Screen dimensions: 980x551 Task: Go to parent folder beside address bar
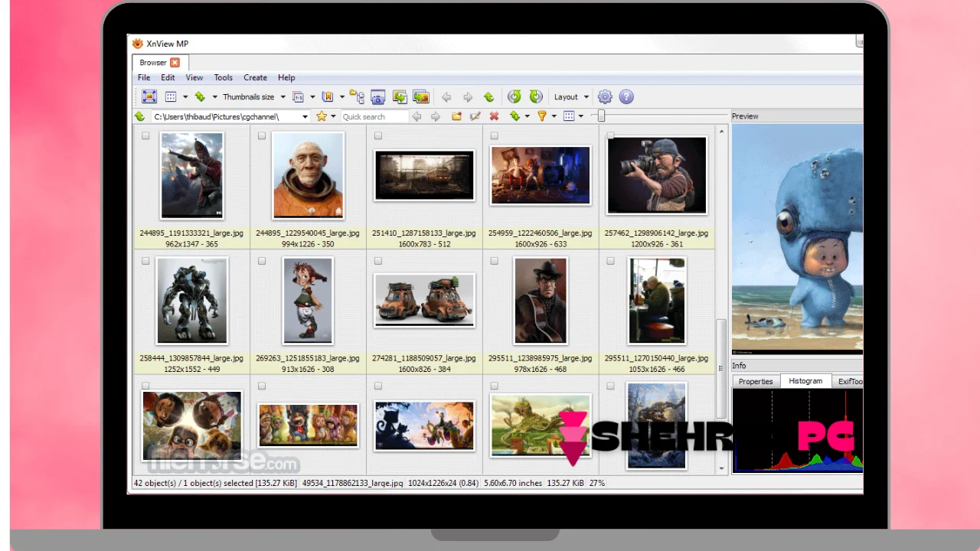coord(139,116)
